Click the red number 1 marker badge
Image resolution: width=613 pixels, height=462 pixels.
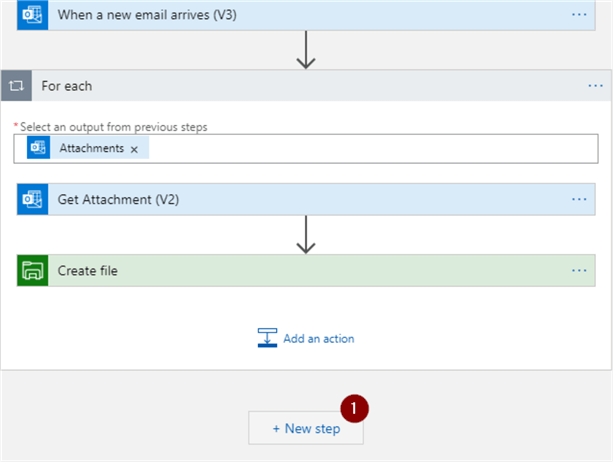coord(354,408)
